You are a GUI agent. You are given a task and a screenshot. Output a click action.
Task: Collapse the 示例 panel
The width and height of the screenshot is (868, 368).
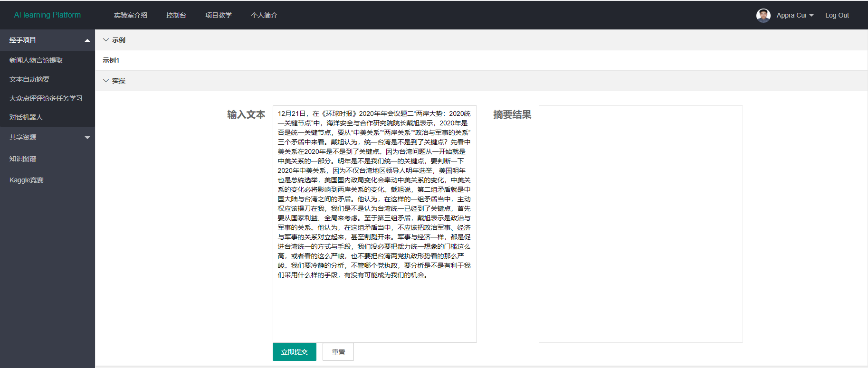pyautogui.click(x=481, y=40)
